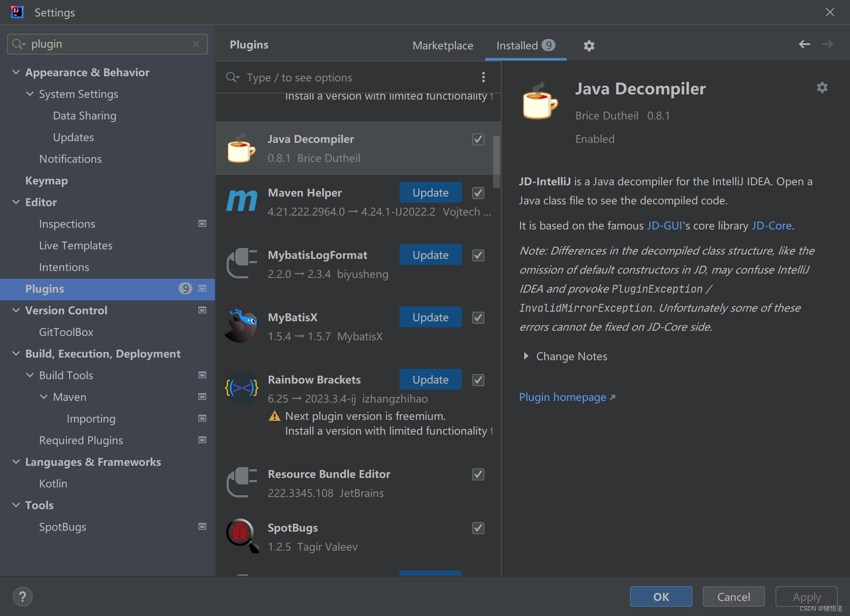Screen dimensions: 850x616
Task: Click the help question mark icon
Action: (x=23, y=597)
